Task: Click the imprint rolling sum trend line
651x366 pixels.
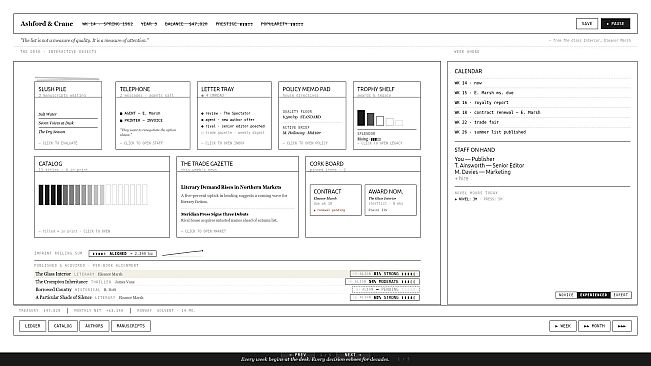Action: [x=182, y=253]
